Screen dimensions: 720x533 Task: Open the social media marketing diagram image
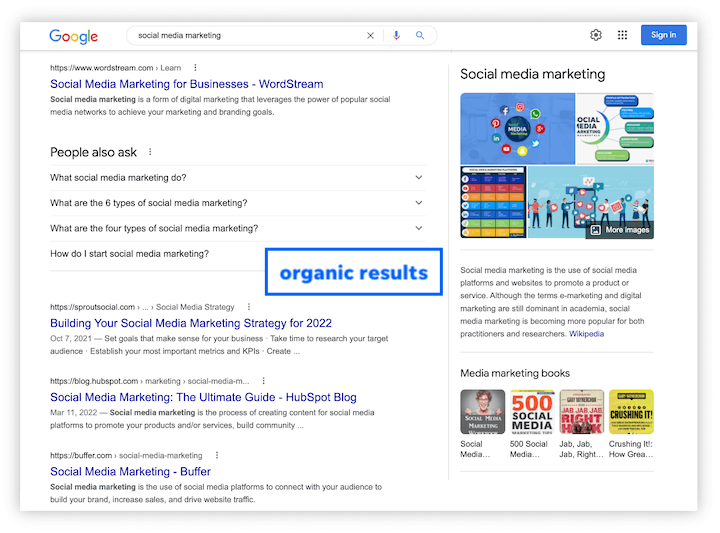tap(615, 129)
